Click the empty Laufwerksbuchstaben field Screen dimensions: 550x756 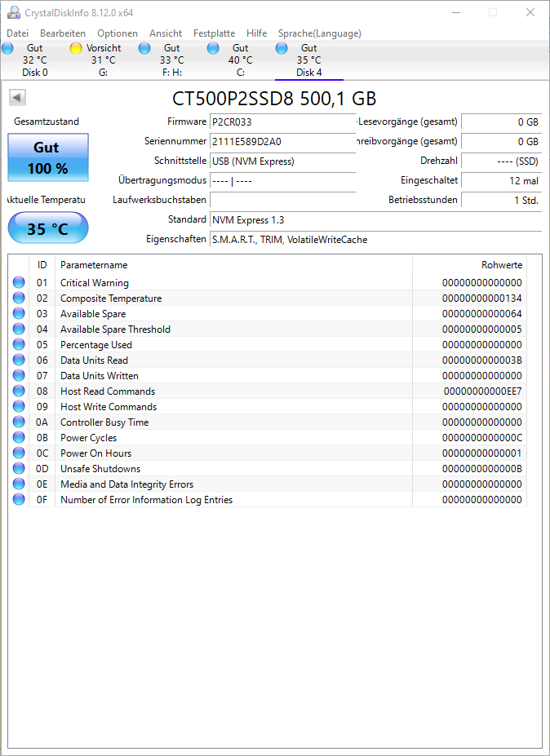(282, 200)
